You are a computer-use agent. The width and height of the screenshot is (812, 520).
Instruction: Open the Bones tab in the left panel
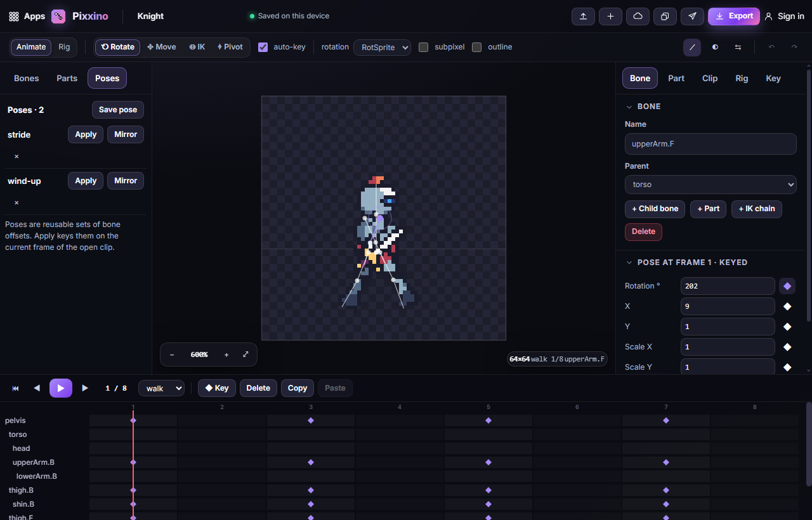[27, 78]
